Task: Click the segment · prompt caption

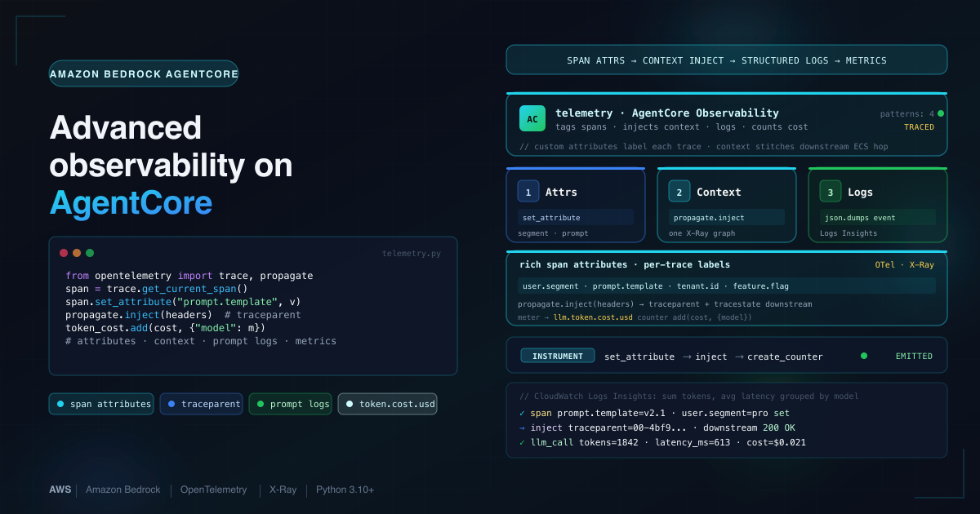Action: click(x=553, y=233)
